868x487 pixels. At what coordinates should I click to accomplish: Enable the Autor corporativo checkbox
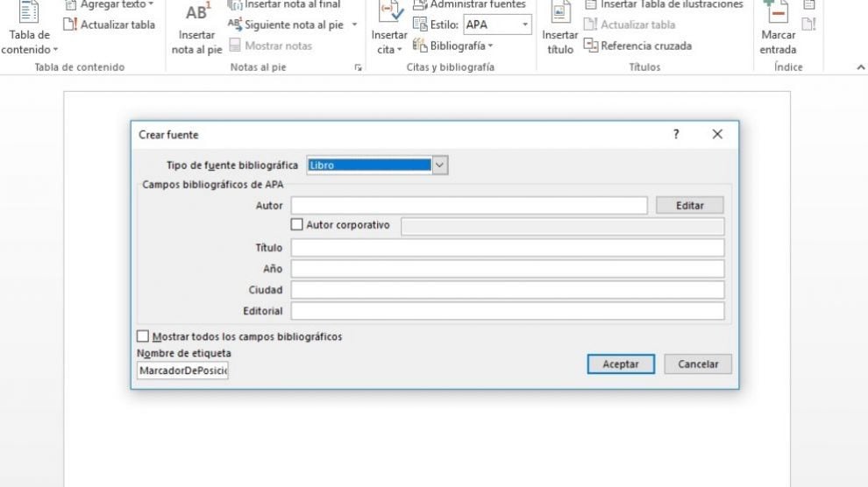coord(296,225)
